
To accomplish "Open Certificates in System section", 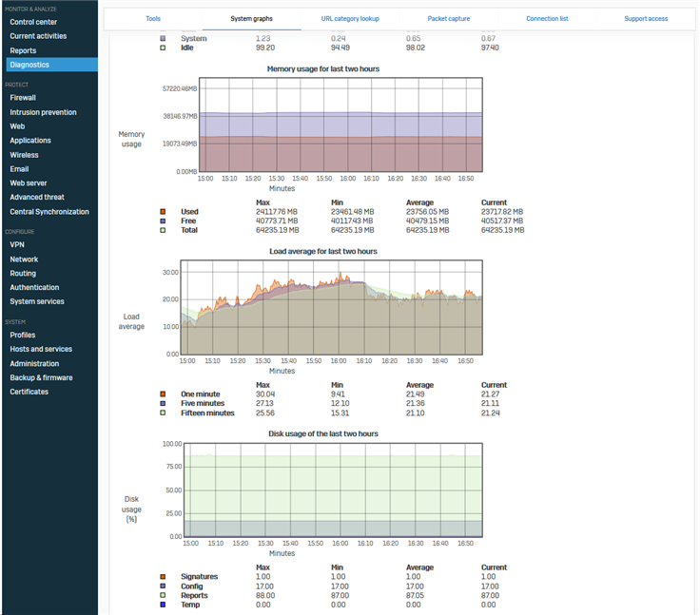I will click(x=29, y=392).
